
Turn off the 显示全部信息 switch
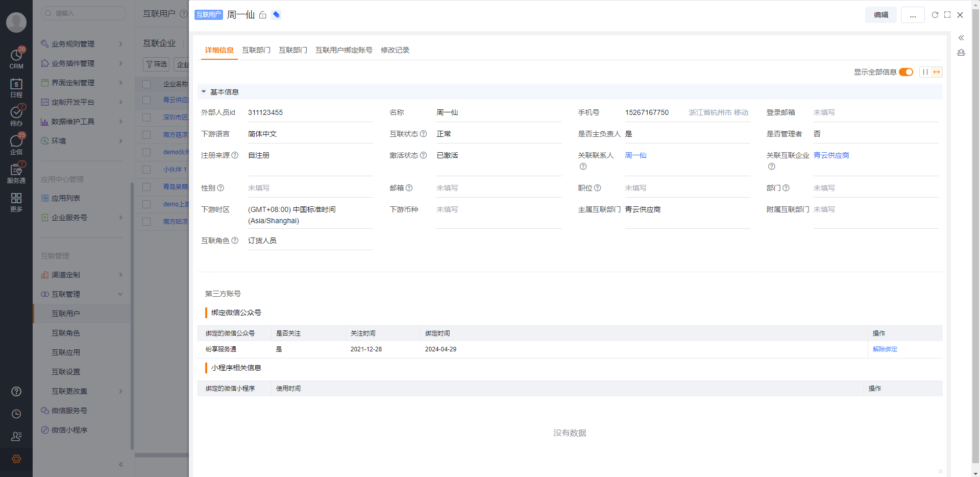906,72
